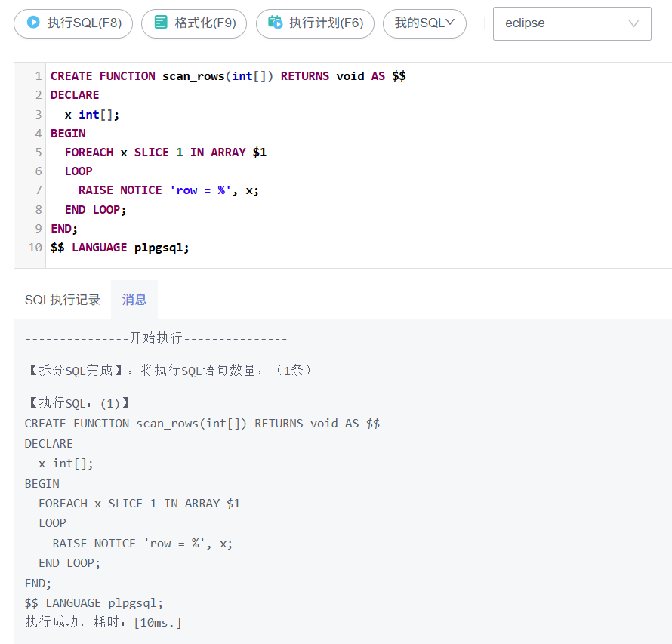Click the play icon in Execute SQL button
The image size is (672, 644).
(33, 23)
